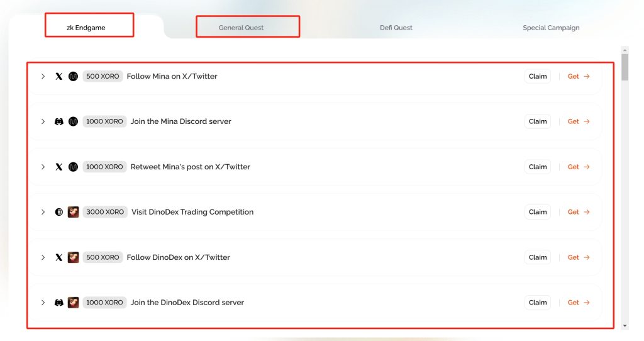This screenshot has width=644, height=341.
Task: Click the 1000 XORO badge on DinoDex Discord row
Action: (105, 303)
